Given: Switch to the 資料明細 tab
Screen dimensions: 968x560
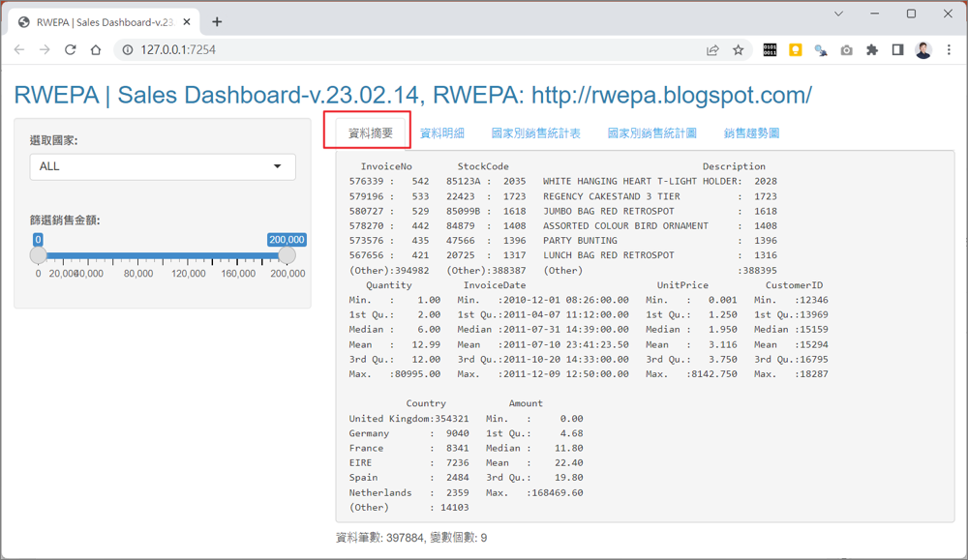Looking at the screenshot, I should point(442,133).
